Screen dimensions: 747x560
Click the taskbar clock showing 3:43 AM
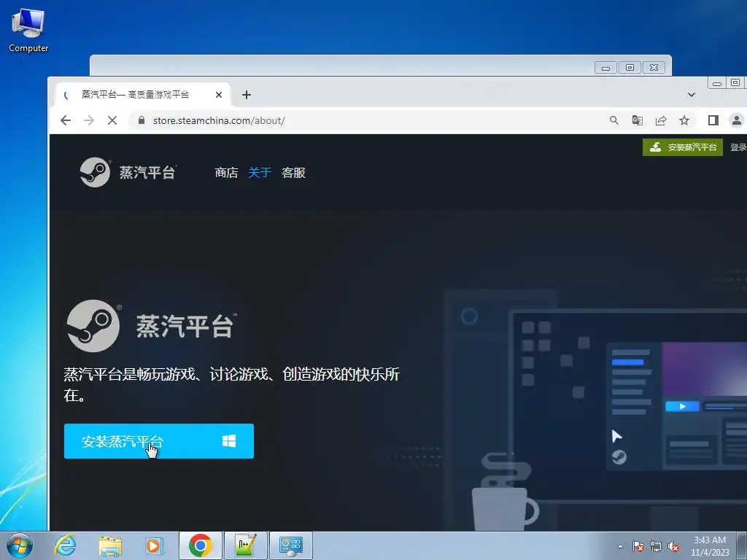pos(710,546)
